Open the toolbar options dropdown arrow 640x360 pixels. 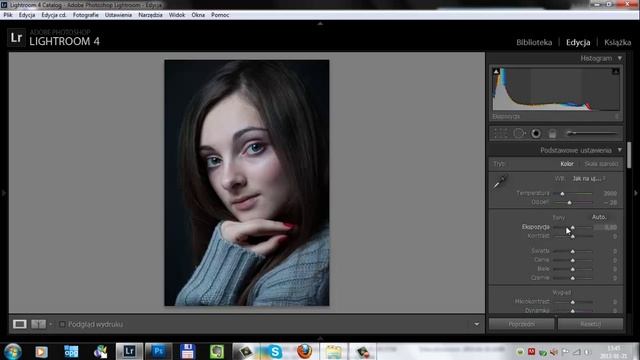pyautogui.click(x=476, y=324)
